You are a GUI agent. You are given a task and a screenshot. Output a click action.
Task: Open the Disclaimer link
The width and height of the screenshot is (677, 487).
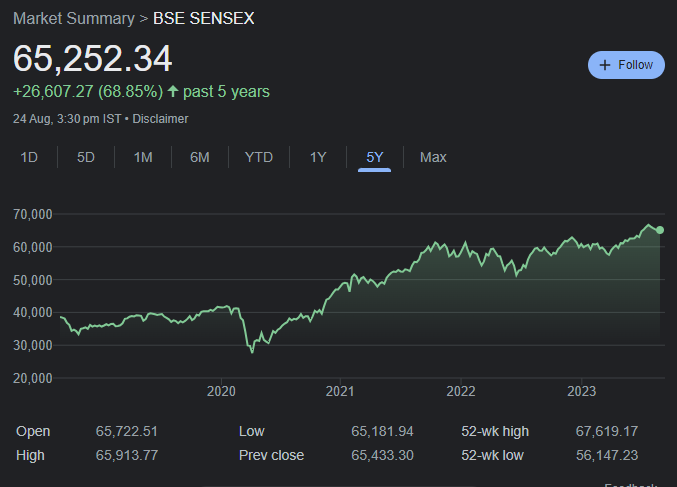pos(160,119)
